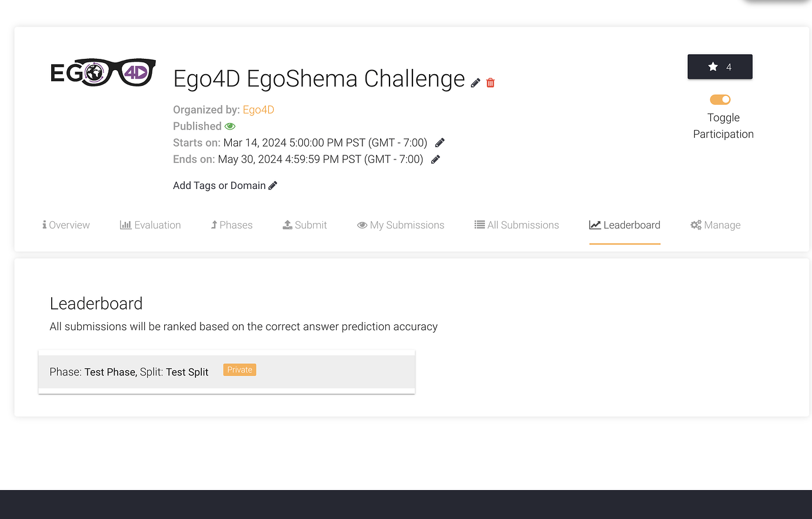Select the Manage gear icon
The width and height of the screenshot is (812, 519).
pos(695,224)
